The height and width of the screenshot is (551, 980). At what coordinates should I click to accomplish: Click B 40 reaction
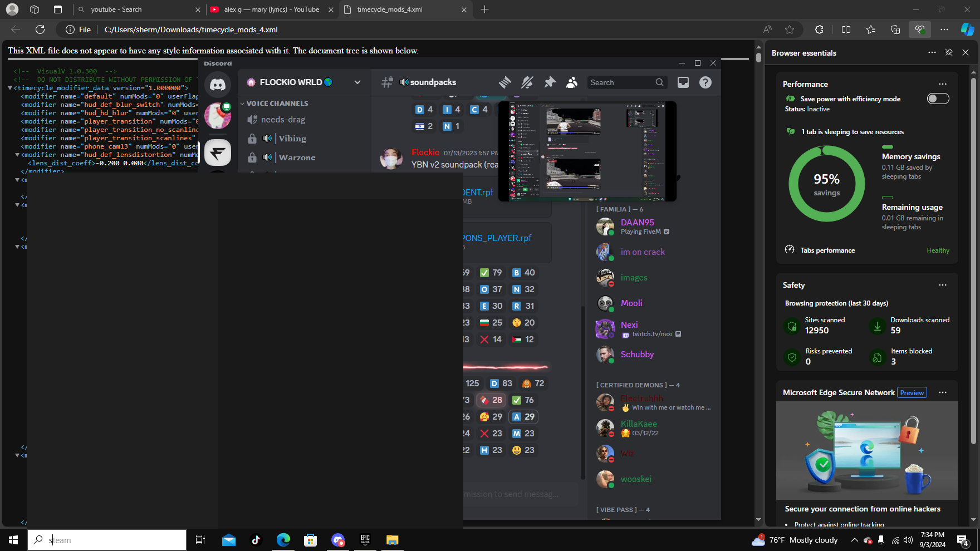click(524, 273)
